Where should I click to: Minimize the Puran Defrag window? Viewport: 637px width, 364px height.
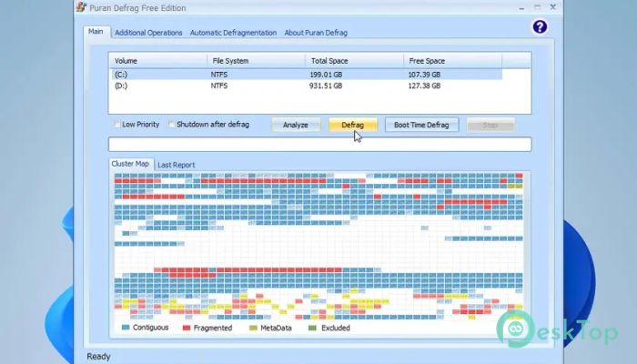coord(521,7)
